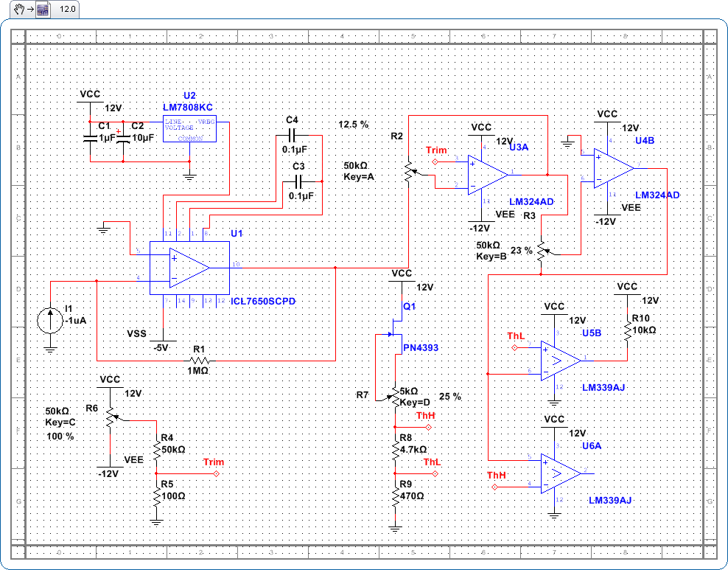Select the U4B LM324AD op-amp triangle
This screenshot has width=728, height=570.
(x=614, y=169)
